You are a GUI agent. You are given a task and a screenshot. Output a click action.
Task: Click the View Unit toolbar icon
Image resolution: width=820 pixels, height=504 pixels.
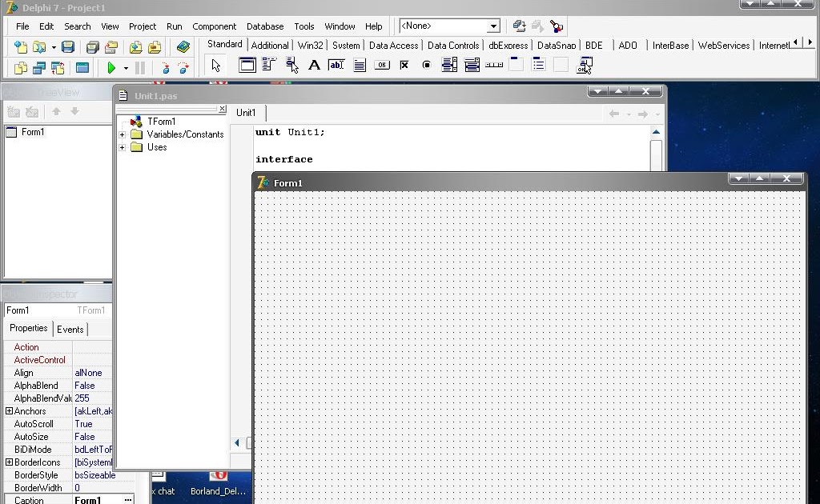coord(20,68)
